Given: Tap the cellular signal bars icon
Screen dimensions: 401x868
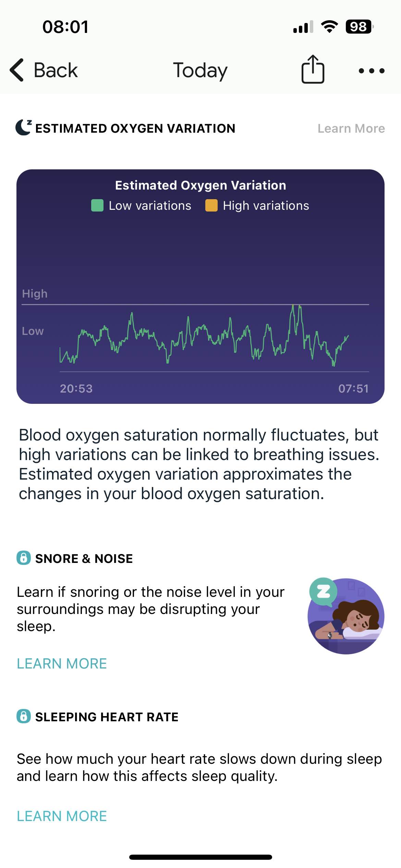Looking at the screenshot, I should [x=303, y=27].
